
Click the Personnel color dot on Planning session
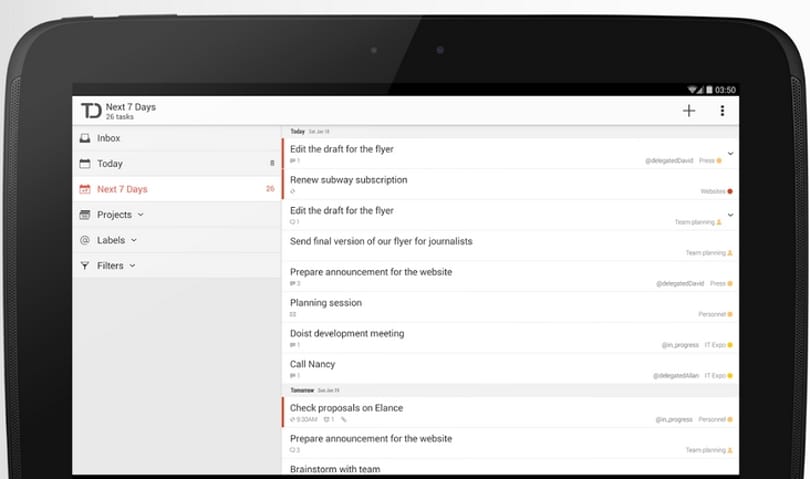tap(730, 315)
